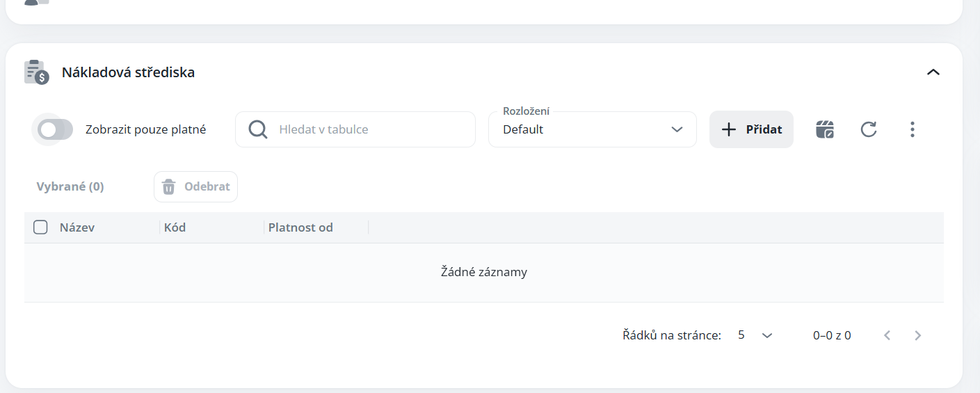Go to the next table page
This screenshot has width=980, height=393.
[918, 335]
